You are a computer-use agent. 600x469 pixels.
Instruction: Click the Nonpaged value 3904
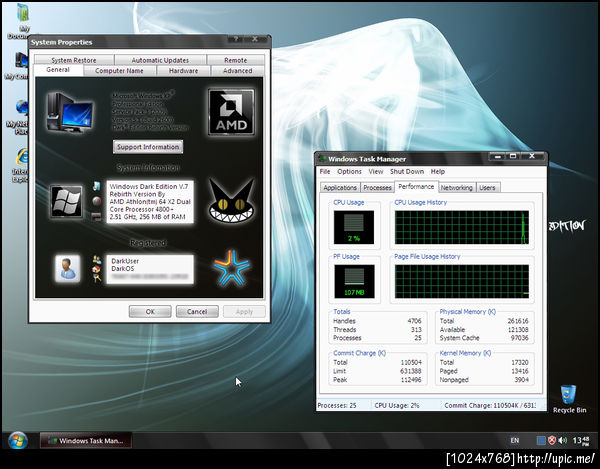pos(522,380)
